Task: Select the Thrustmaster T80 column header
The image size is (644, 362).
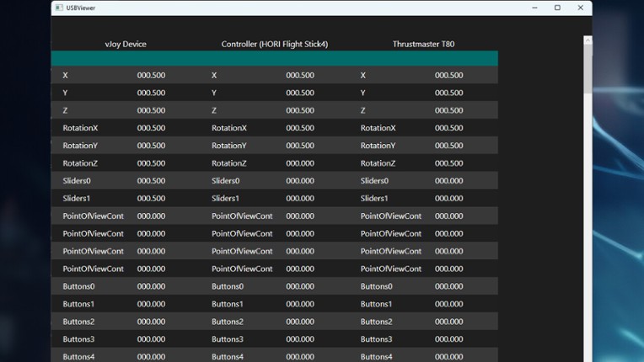Action: click(423, 44)
